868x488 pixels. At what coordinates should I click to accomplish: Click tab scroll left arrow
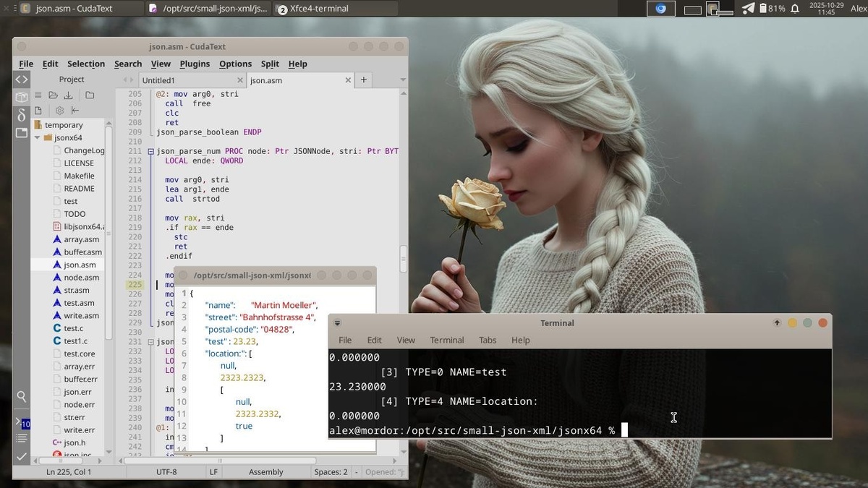coord(124,80)
